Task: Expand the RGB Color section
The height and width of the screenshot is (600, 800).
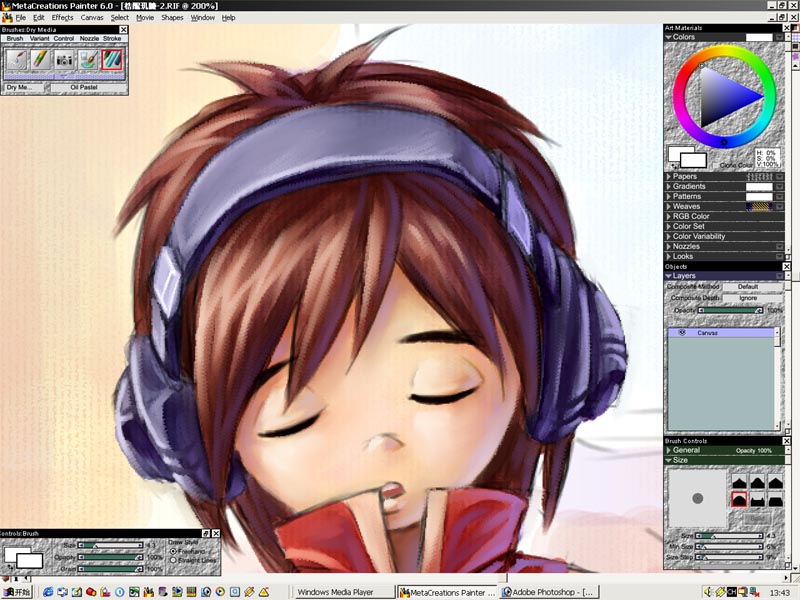Action: pos(669,216)
